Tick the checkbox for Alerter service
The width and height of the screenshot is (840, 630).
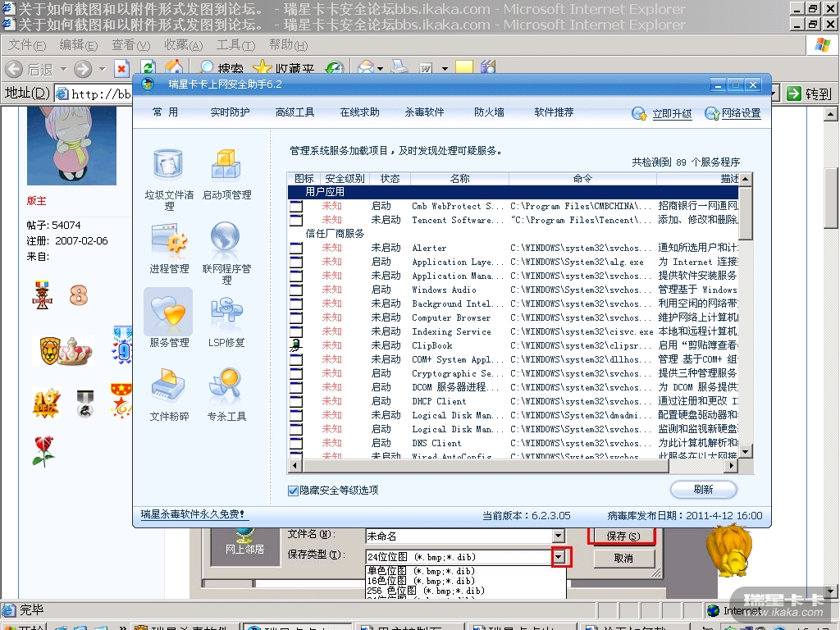(296, 249)
